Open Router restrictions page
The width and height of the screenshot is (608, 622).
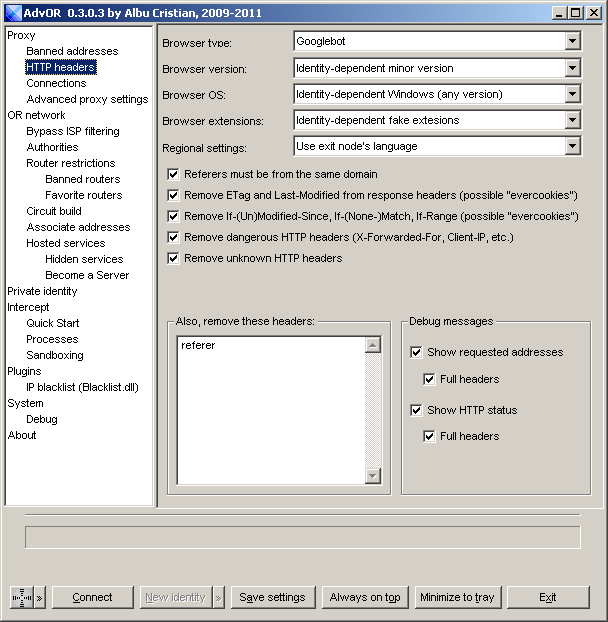point(71,163)
